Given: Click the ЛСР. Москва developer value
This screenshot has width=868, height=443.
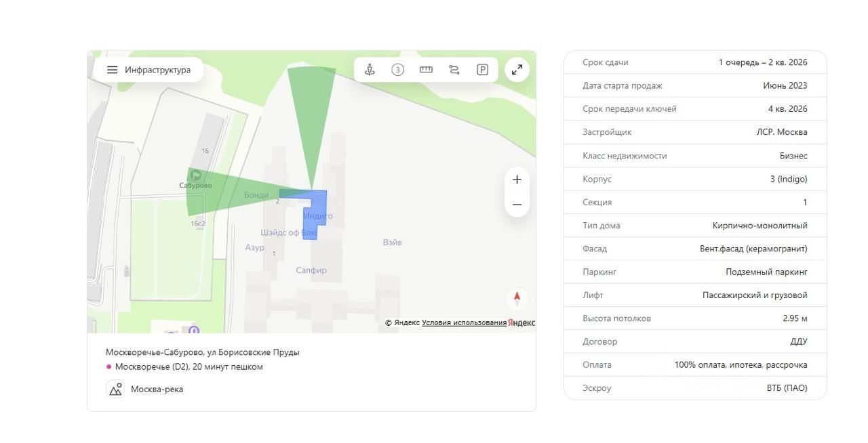Looking at the screenshot, I should 782,132.
